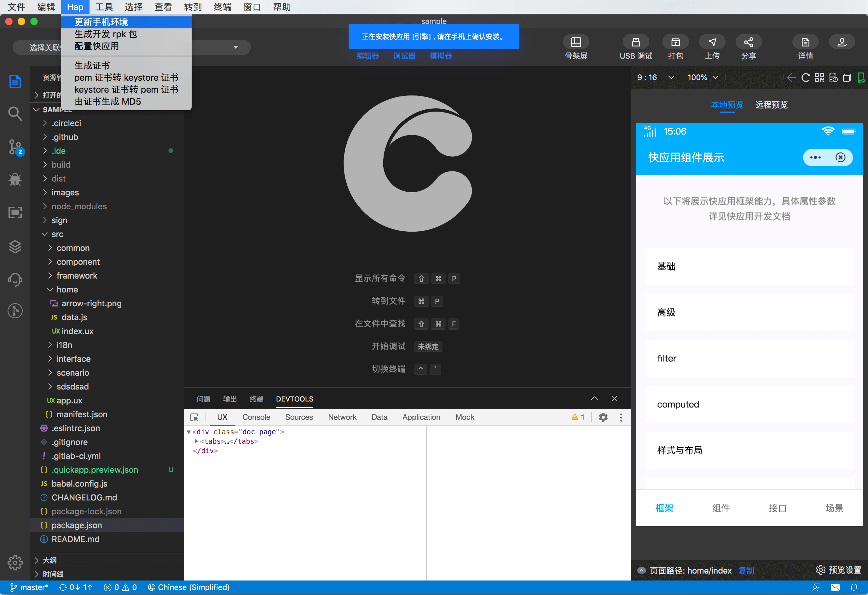Switch to 组件 tab in phone preview

720,508
